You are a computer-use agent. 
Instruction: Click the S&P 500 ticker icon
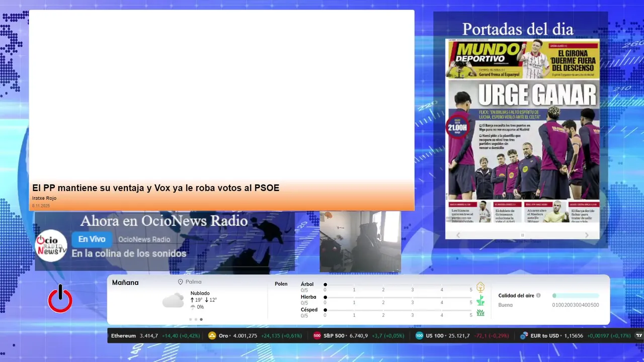(317, 335)
